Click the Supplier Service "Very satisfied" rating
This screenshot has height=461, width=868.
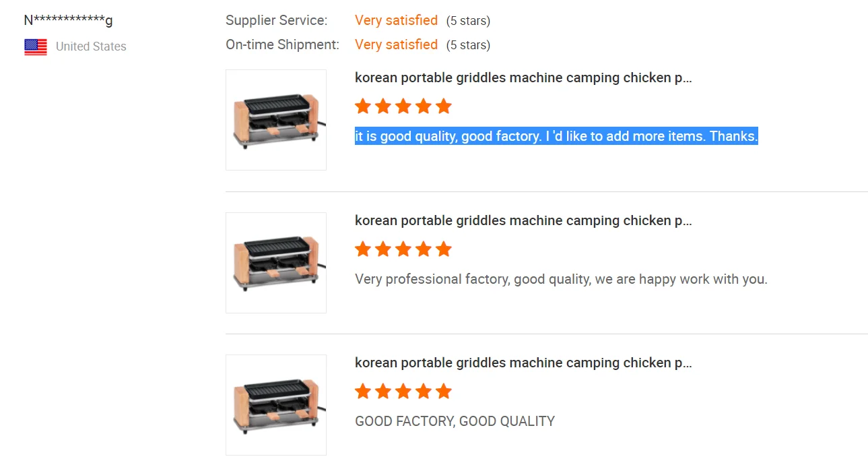click(396, 20)
